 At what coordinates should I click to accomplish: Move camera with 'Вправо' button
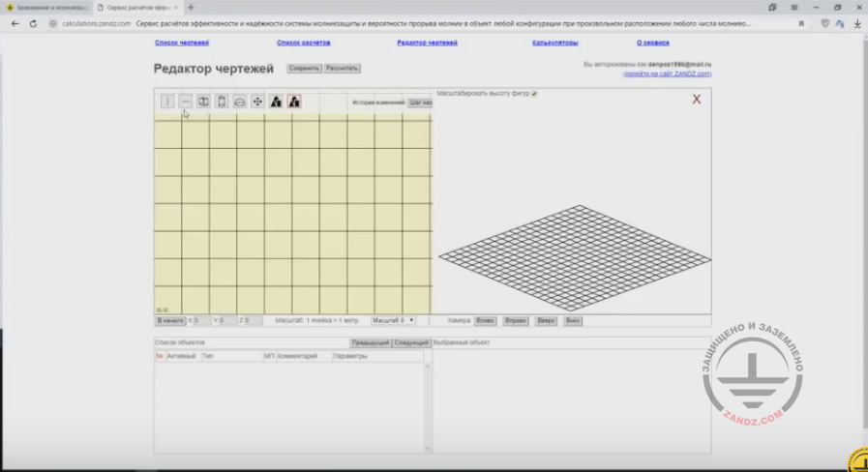pyautogui.click(x=516, y=320)
